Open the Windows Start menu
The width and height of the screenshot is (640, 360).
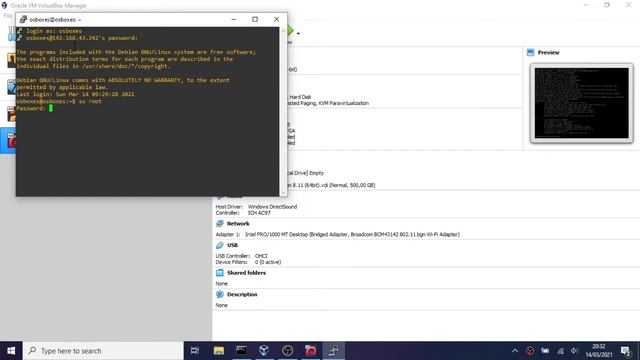click(11, 351)
